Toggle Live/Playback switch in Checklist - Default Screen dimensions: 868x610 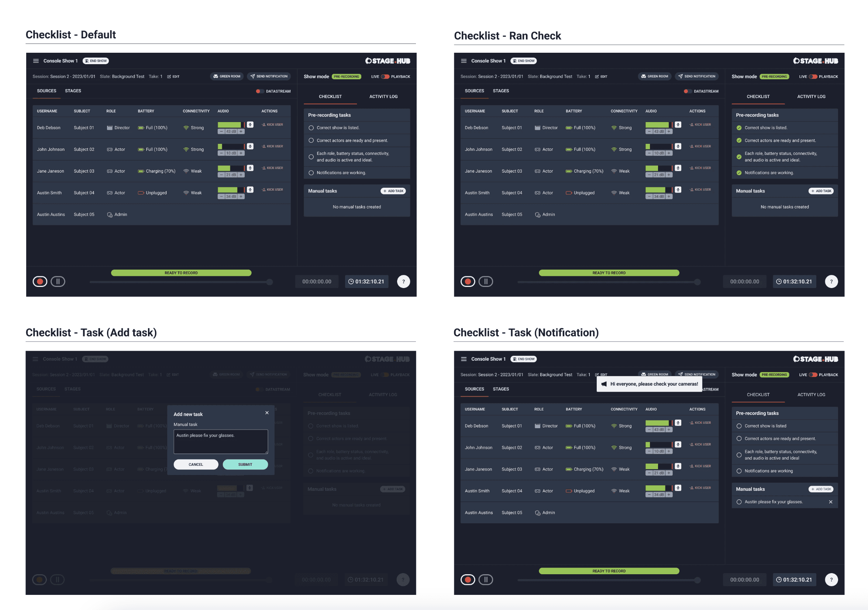pos(385,77)
